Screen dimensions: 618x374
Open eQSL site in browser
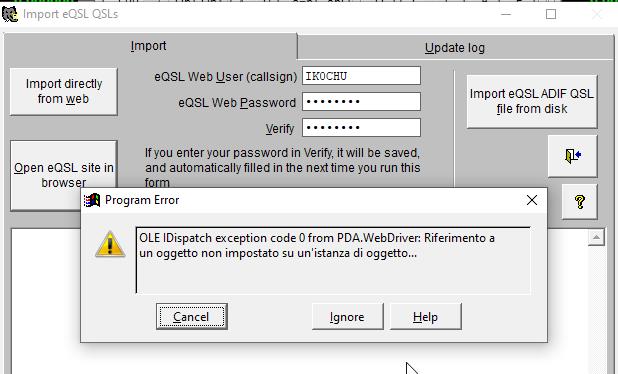coord(63,175)
